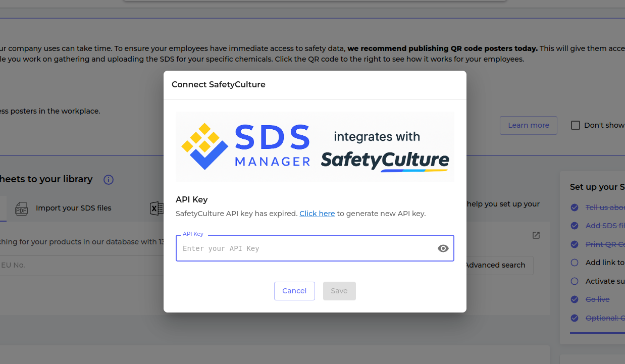Image resolution: width=625 pixels, height=364 pixels.
Task: Tick the Don't show checkbox
Action: coord(576,125)
